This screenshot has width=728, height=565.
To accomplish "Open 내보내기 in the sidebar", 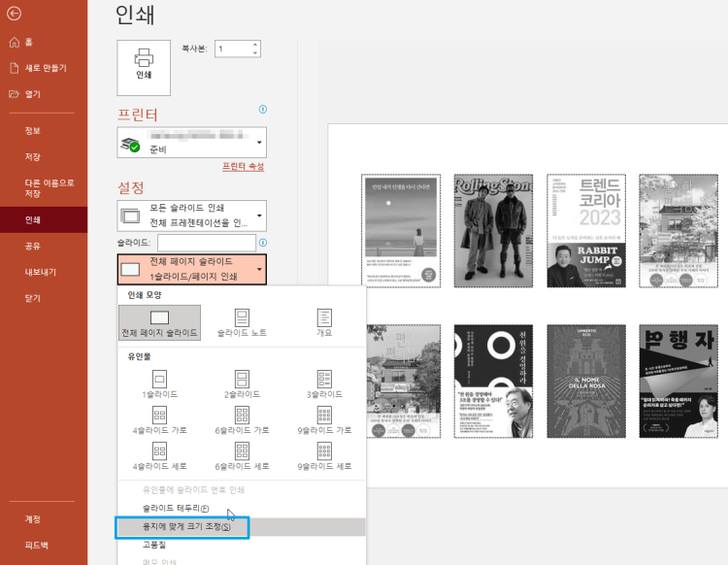I will (x=44, y=272).
